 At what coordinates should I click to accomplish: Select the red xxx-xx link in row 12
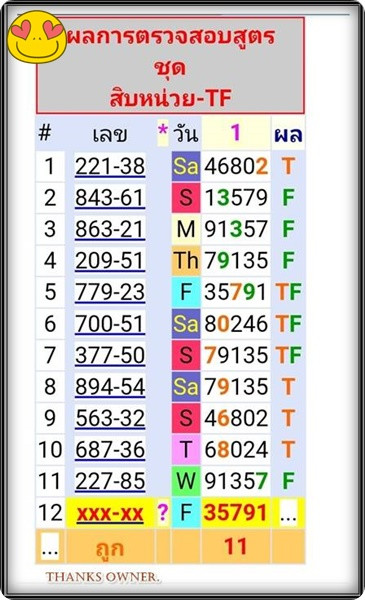[110, 513]
